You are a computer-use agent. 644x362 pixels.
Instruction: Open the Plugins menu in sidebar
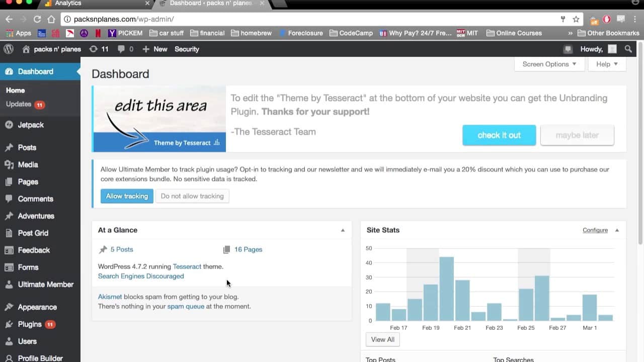click(30, 324)
